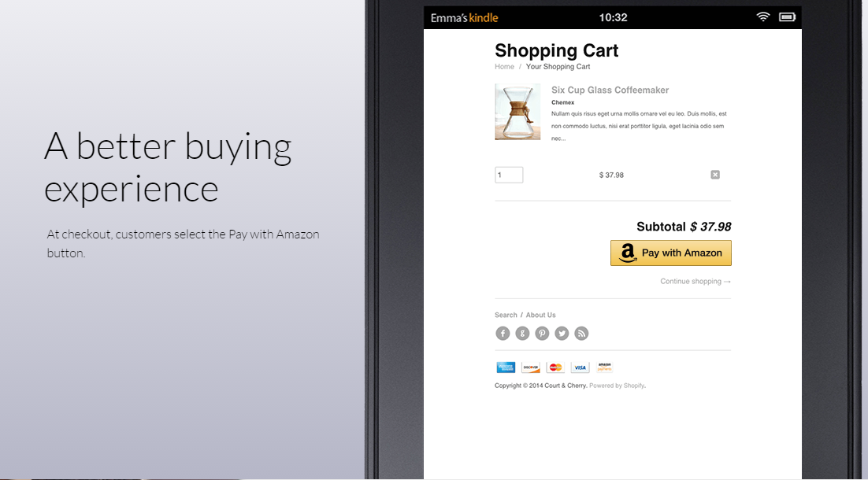Open the Google Plus social icon
Screen dimensions: 868x480
(x=522, y=334)
